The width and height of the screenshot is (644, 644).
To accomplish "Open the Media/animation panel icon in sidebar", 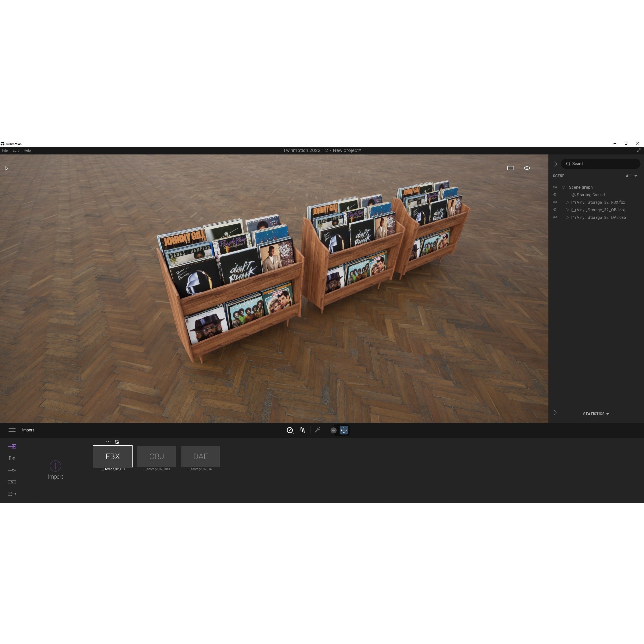I will click(x=12, y=458).
